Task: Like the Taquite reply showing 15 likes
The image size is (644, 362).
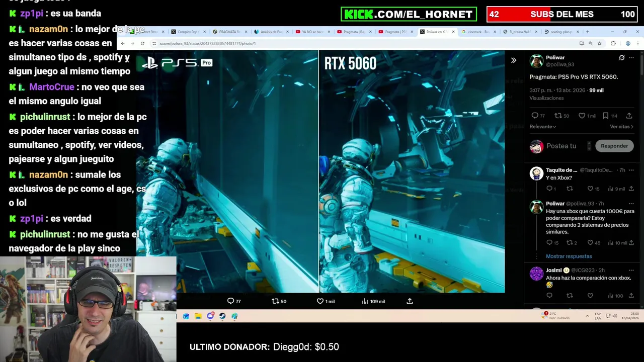Action: point(594,189)
